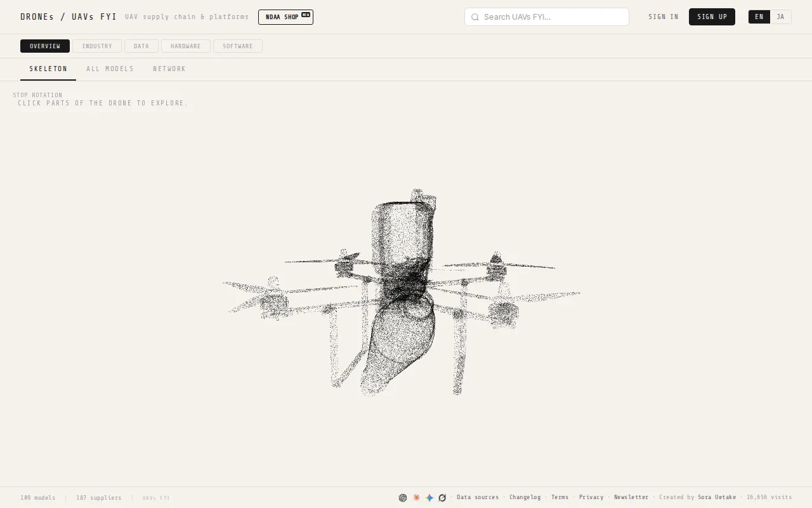
Task: Click the SIGN UP button
Action: [x=712, y=17]
